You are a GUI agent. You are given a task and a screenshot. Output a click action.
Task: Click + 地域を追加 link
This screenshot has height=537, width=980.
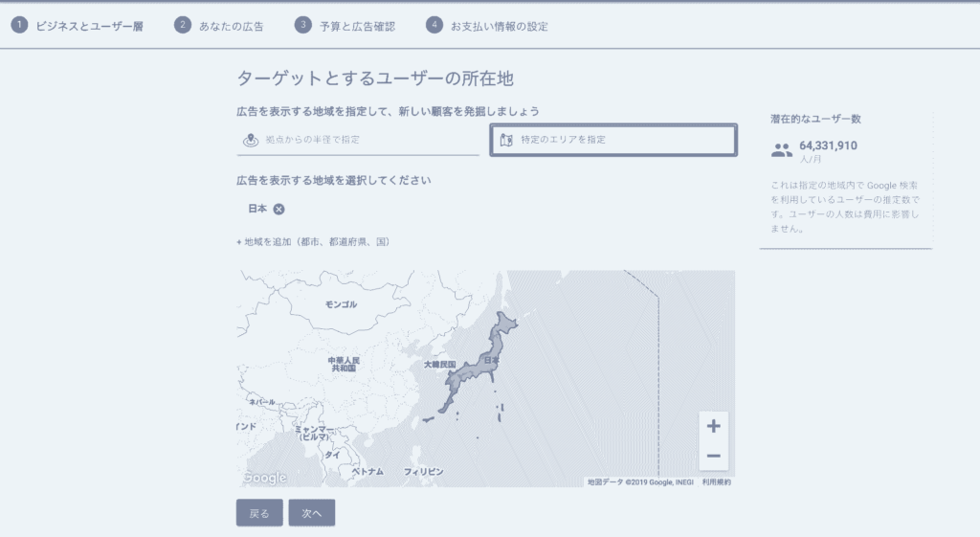[313, 242]
